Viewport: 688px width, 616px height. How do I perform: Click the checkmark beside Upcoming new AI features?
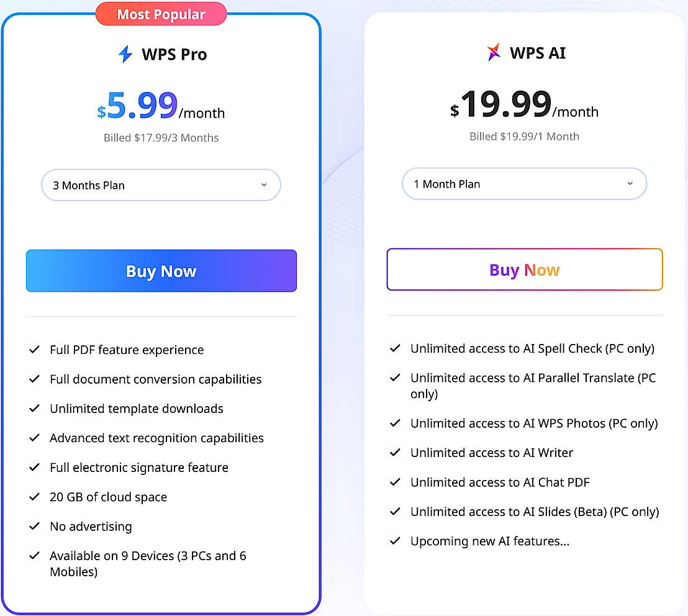click(x=395, y=541)
